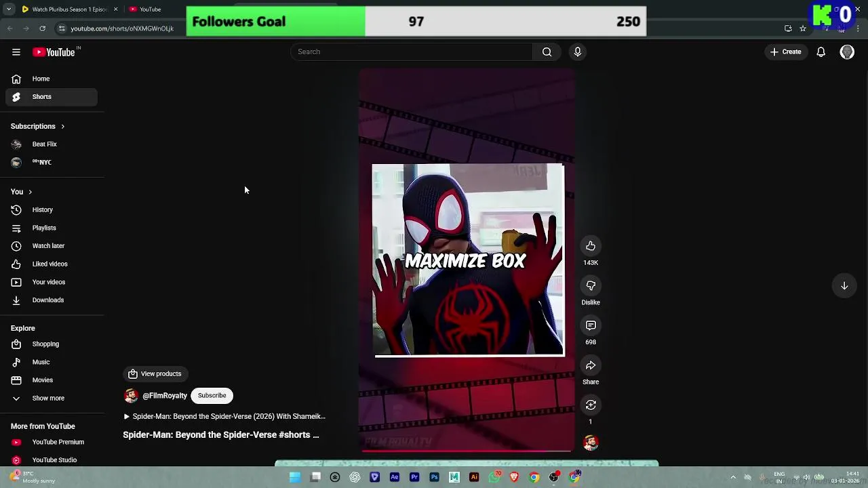Open View products button
The height and width of the screenshot is (488, 868).
point(155,373)
